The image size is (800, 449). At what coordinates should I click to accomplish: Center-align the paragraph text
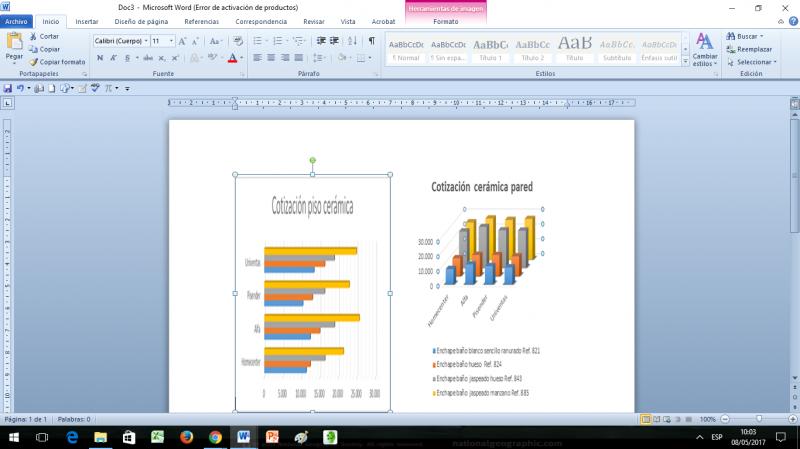271,58
